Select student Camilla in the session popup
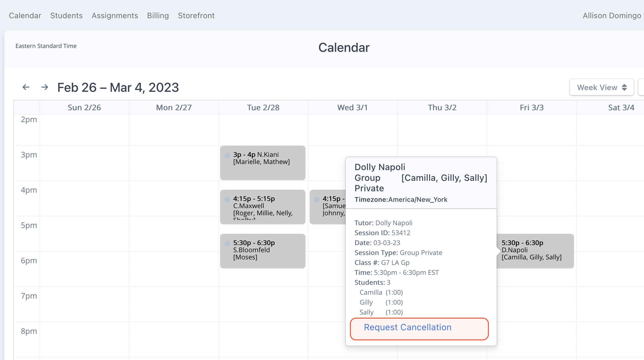The height and width of the screenshot is (360, 644). pos(370,292)
